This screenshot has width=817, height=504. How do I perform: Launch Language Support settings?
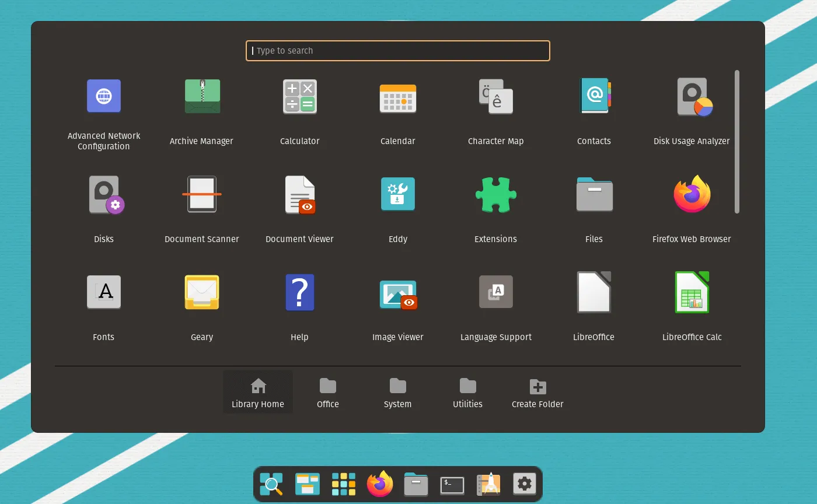(x=495, y=293)
